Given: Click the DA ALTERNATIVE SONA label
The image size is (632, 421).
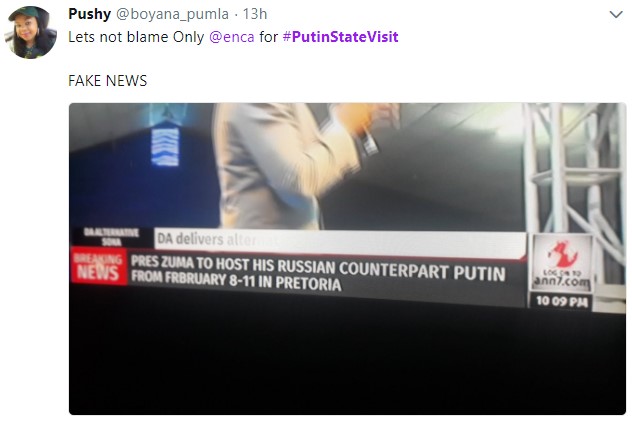Looking at the screenshot, I should [111, 236].
